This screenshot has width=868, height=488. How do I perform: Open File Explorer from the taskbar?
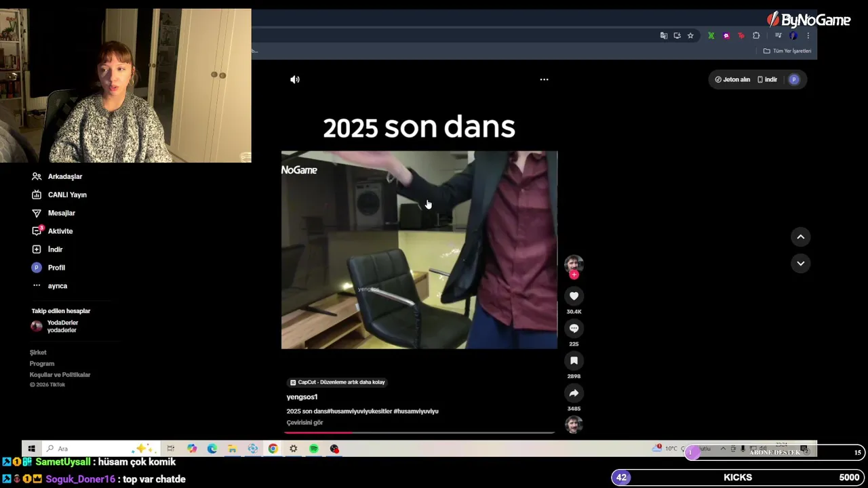click(232, 449)
